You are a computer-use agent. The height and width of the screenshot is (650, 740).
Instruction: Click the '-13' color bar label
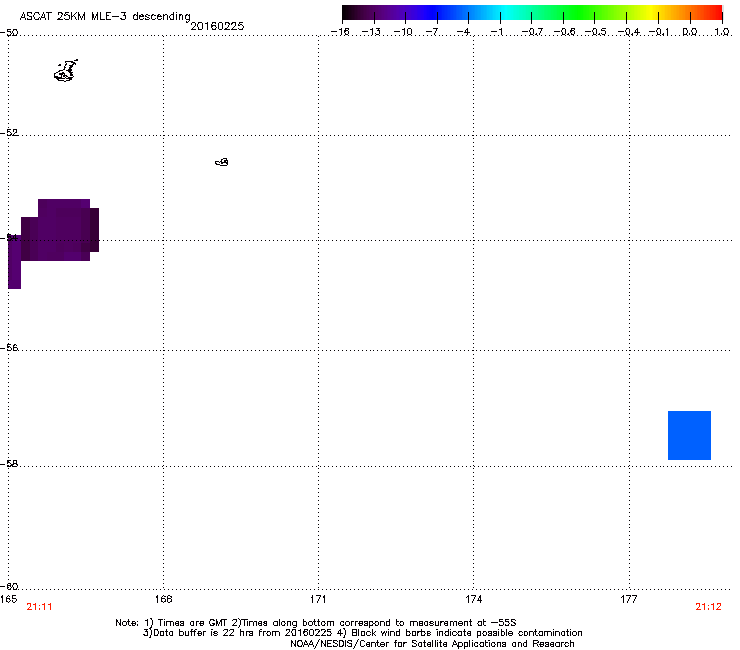(371, 32)
